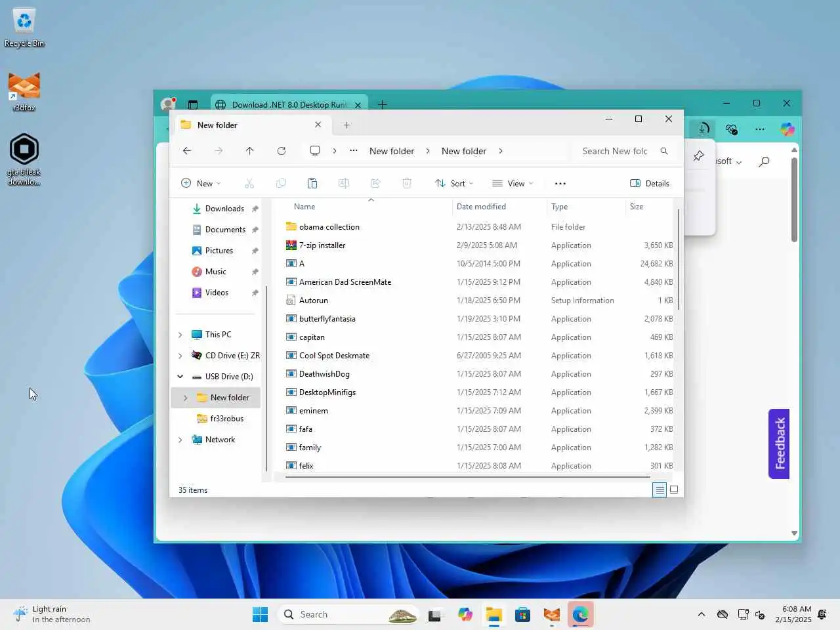Select gta 6 leak download desktop icon

[x=24, y=159]
